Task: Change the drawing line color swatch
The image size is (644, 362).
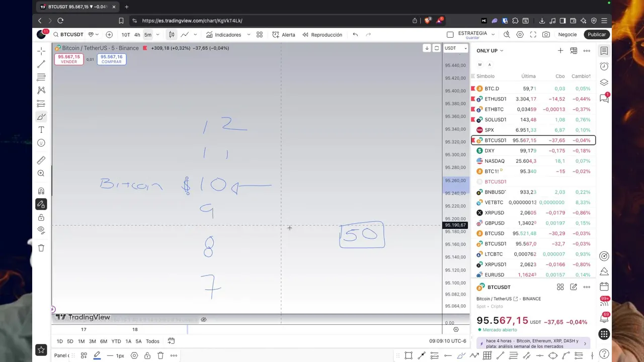Action: pos(97,355)
